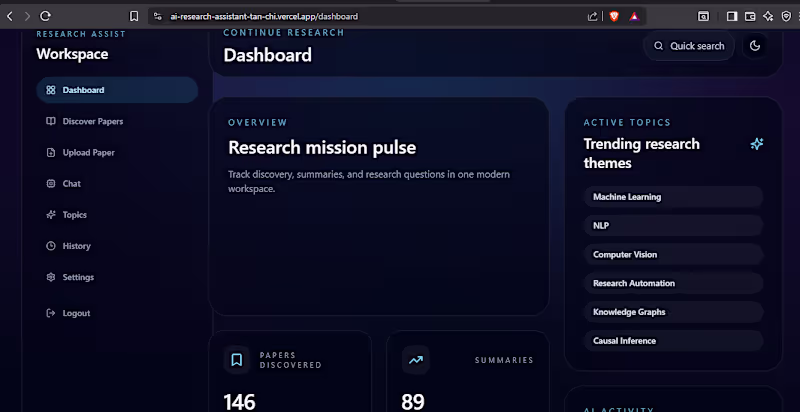Select Dashboard in the sidebar
Viewport: 800px width, 412px height.
pyautogui.click(x=117, y=90)
